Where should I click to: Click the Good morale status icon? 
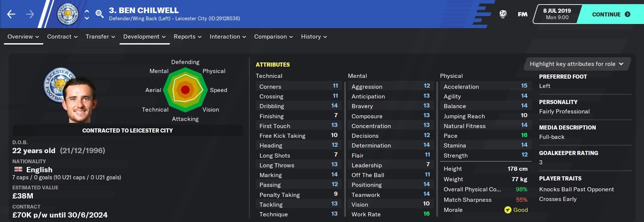[x=508, y=210]
